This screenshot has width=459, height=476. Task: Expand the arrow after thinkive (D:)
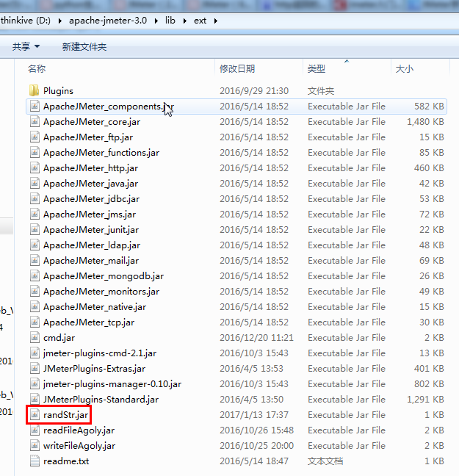pos(59,21)
